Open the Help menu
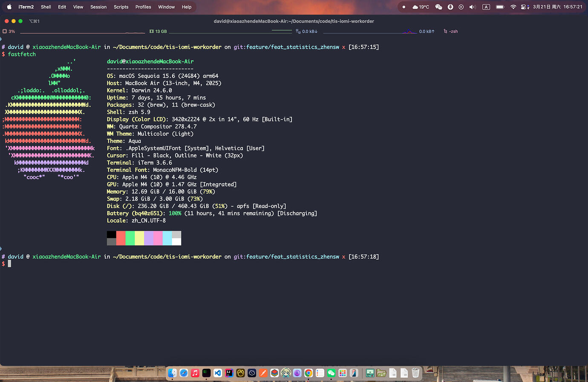588x382 pixels. [187, 7]
